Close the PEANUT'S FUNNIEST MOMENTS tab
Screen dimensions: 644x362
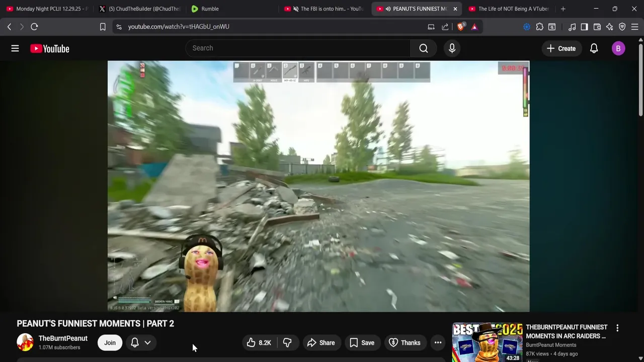coord(455,9)
